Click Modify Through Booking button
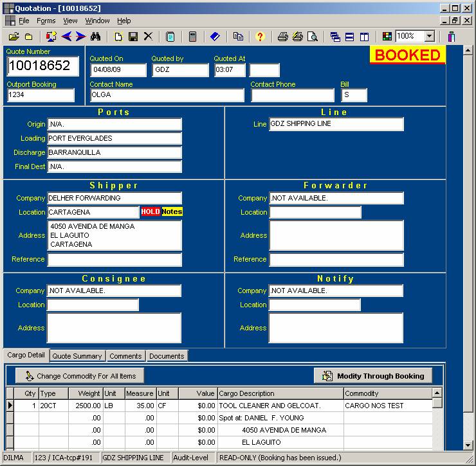Image resolution: width=476 pixels, height=466 pixels. tap(373, 376)
